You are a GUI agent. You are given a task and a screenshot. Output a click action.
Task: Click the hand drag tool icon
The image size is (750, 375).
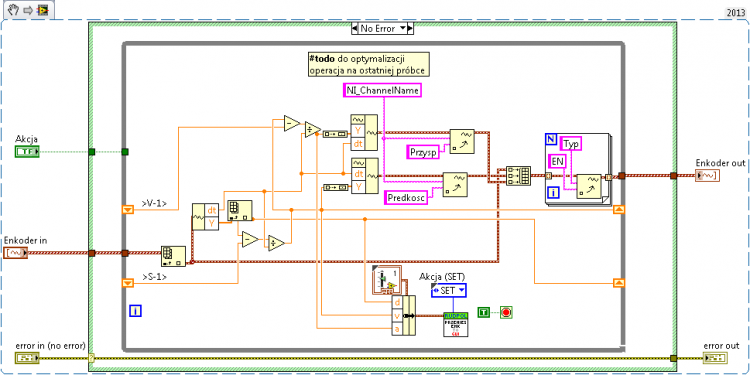tap(14, 11)
